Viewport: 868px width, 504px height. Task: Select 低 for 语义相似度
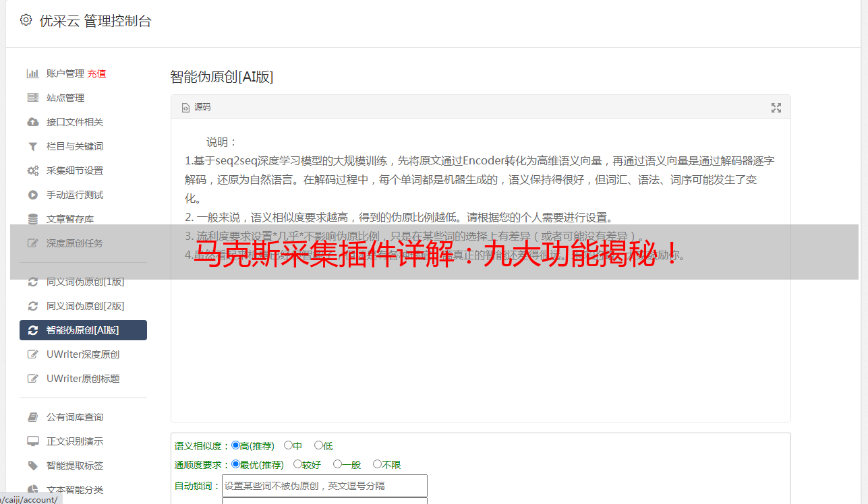click(318, 445)
